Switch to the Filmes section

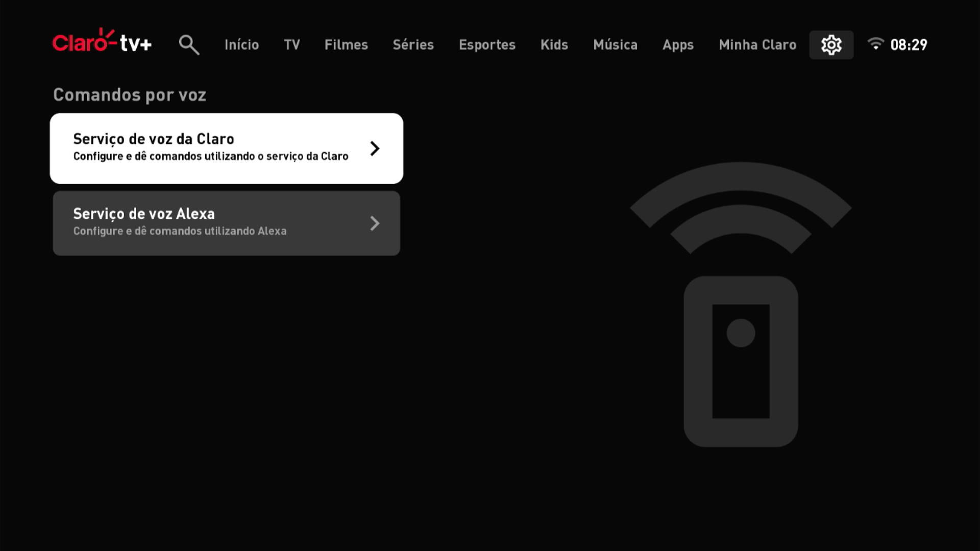346,45
